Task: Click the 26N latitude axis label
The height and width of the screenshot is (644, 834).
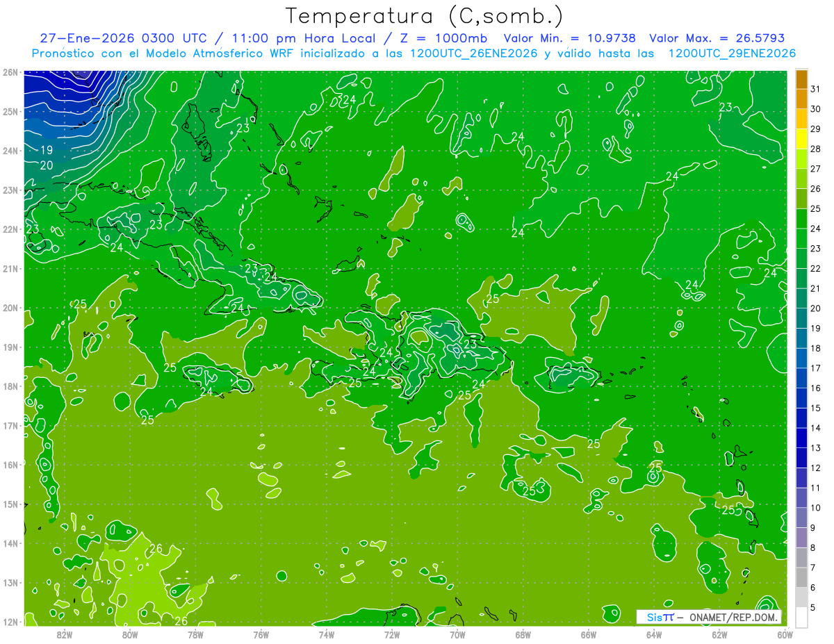Action: [10, 72]
